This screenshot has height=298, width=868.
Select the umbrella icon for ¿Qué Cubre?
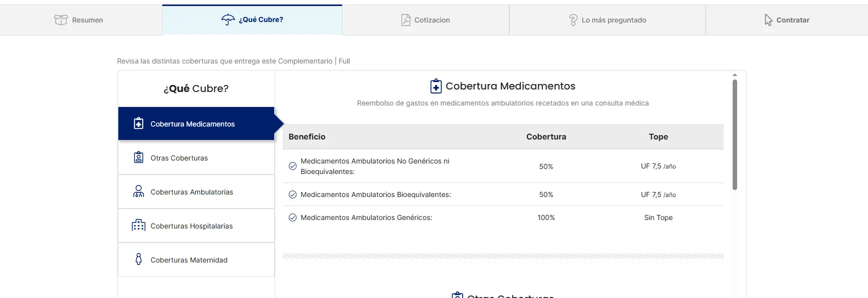tap(228, 19)
